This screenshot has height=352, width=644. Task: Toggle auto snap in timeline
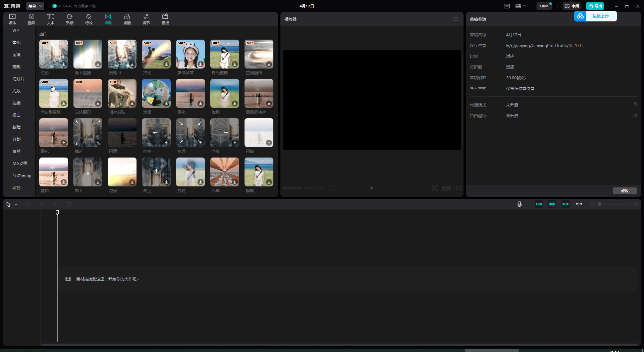[x=552, y=204]
